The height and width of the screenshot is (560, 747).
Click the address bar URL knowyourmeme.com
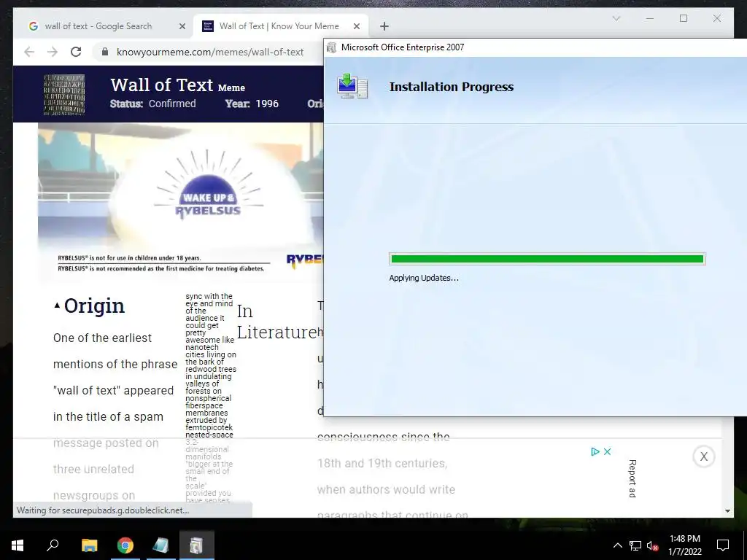[210, 52]
